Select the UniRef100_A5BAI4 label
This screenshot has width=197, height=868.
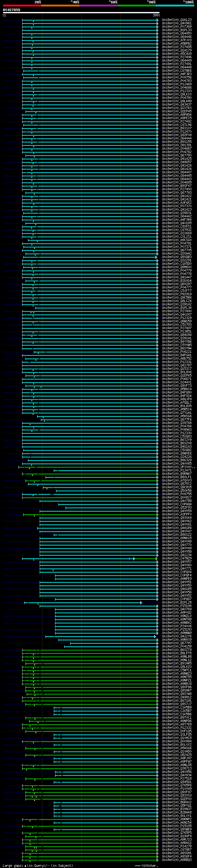[x=177, y=389]
